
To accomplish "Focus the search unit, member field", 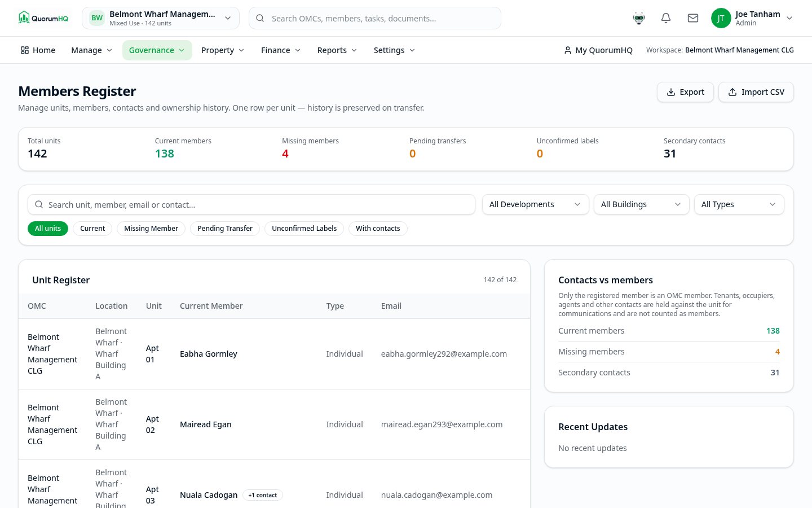I will [x=251, y=204].
